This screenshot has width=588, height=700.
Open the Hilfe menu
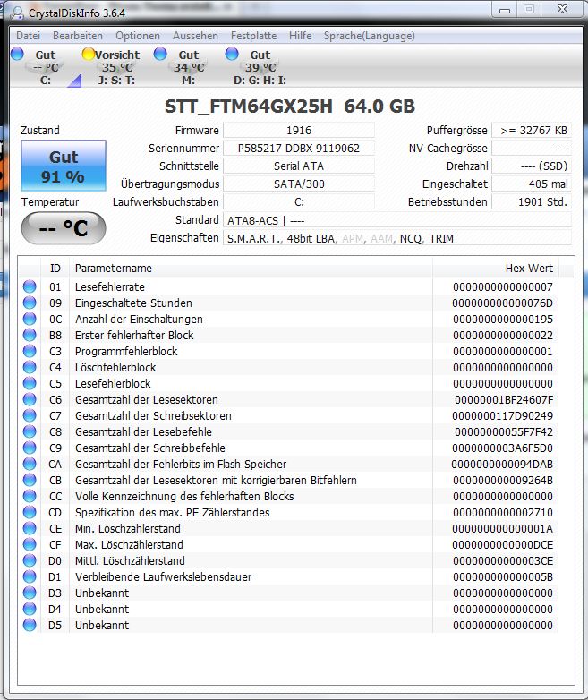300,36
